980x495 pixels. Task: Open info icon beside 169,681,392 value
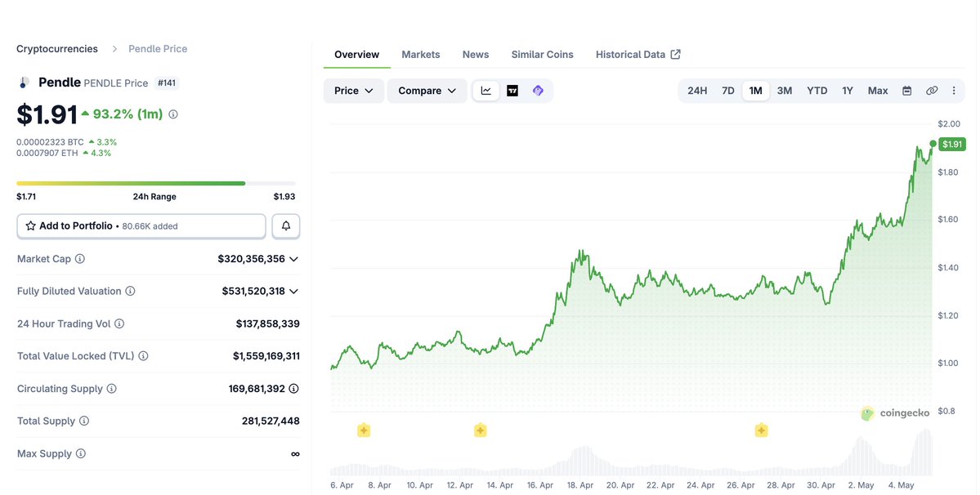coord(293,388)
